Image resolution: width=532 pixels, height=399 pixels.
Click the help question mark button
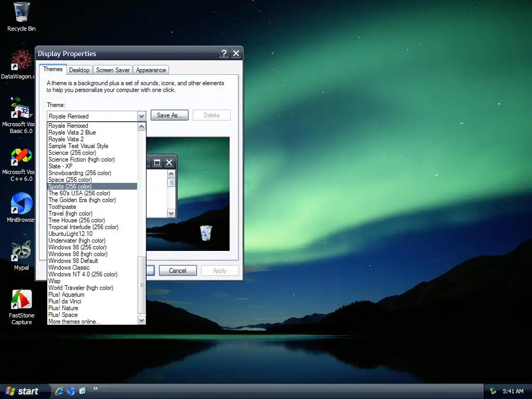pos(224,54)
